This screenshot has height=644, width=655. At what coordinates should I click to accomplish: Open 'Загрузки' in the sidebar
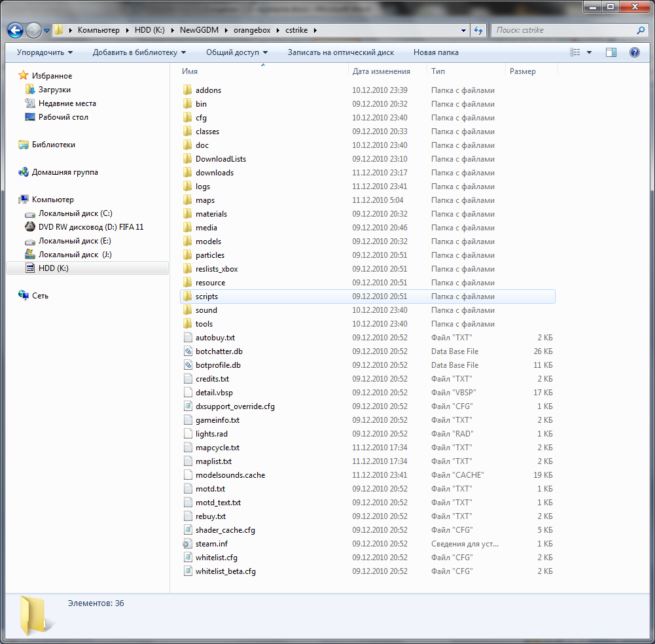point(54,90)
